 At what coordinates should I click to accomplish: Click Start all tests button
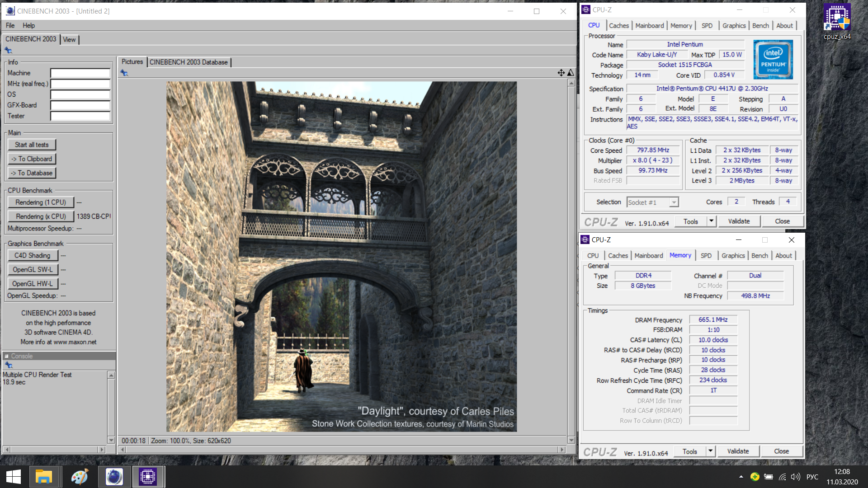[32, 145]
